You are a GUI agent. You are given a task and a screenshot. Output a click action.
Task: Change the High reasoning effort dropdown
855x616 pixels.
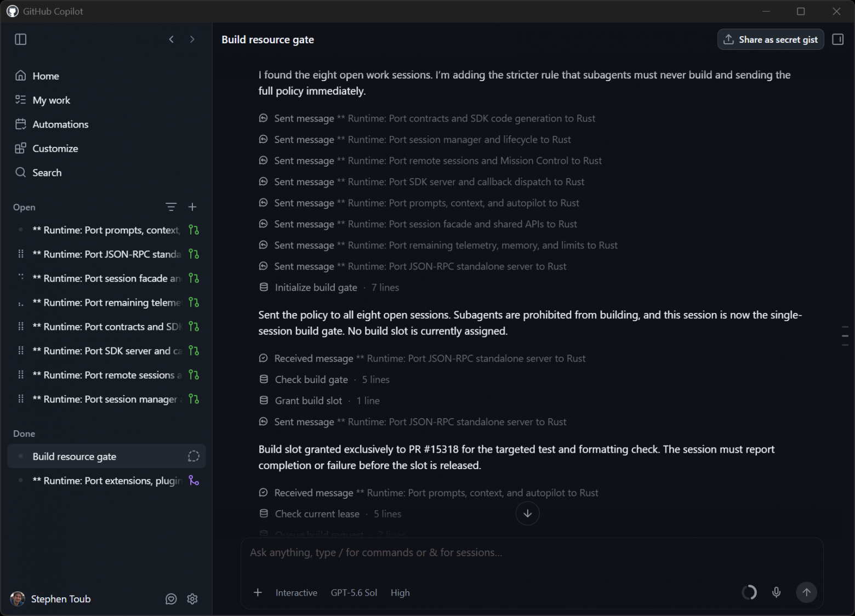[400, 592]
